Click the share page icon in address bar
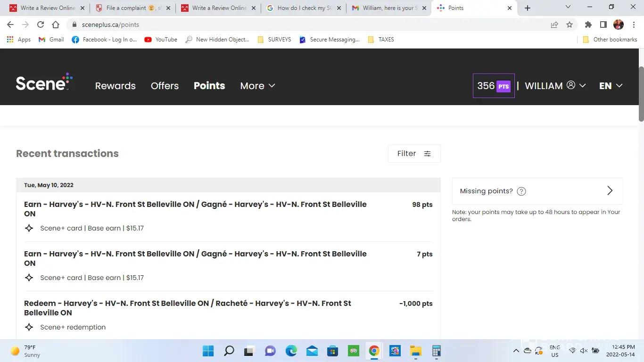Image resolution: width=644 pixels, height=362 pixels. [554, 25]
